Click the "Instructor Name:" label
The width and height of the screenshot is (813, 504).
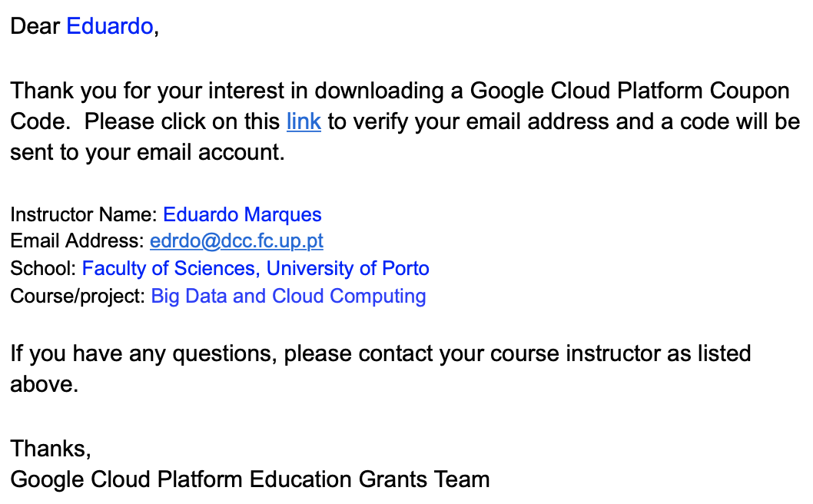coord(84,214)
